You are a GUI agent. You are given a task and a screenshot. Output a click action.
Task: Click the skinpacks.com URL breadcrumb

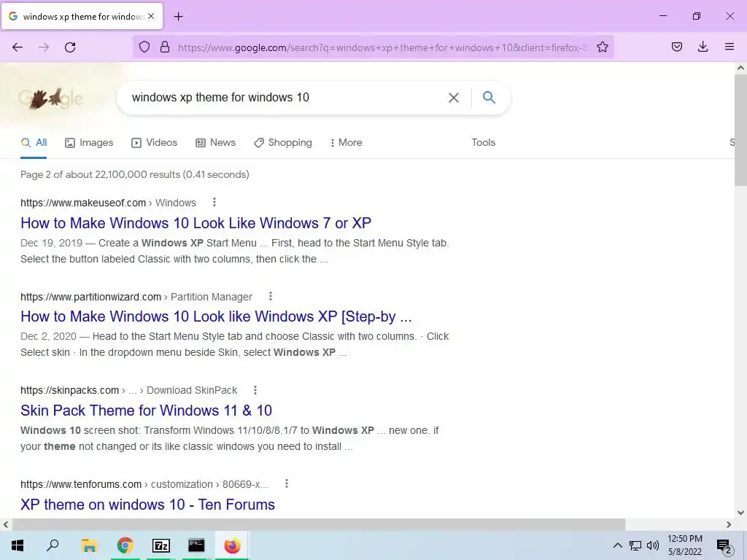(x=128, y=391)
